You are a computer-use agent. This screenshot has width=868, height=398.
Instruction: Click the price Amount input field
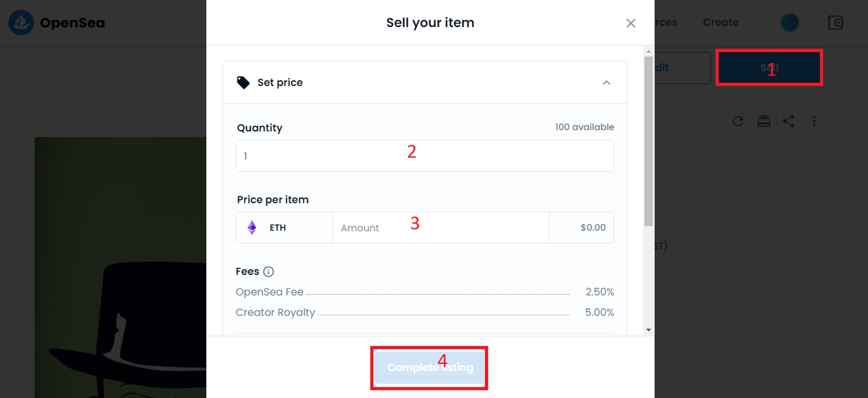[441, 228]
